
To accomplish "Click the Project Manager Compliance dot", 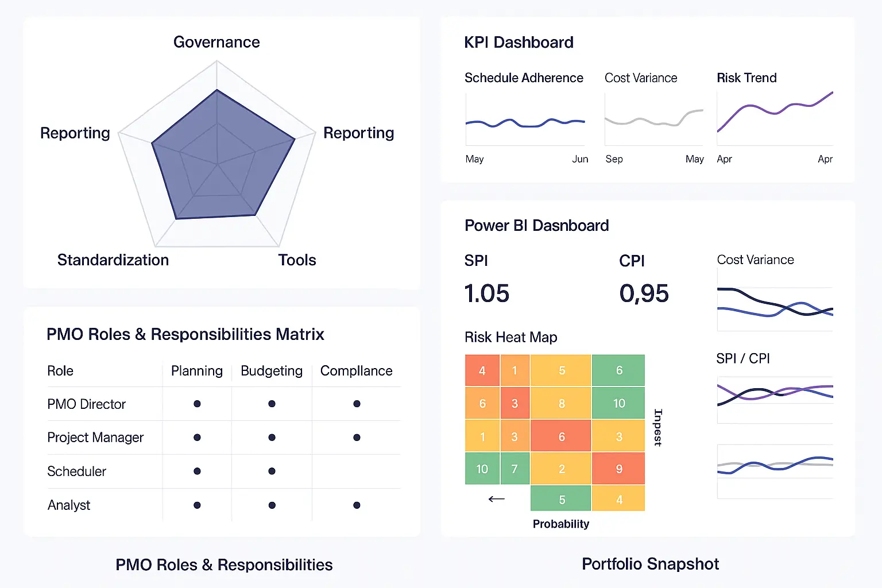I will coord(357,438).
